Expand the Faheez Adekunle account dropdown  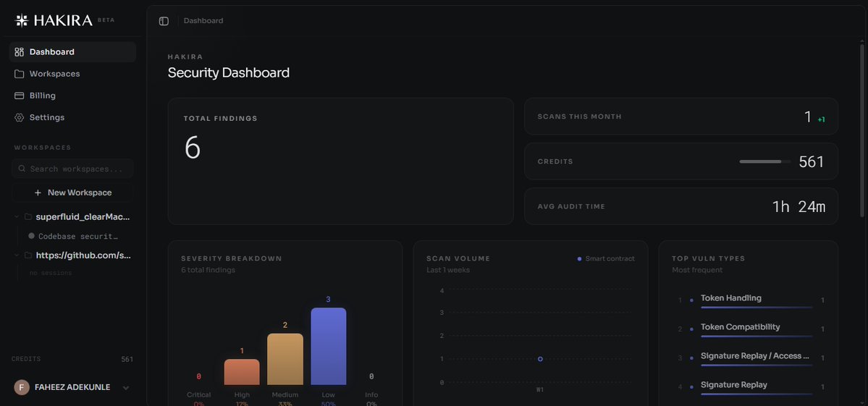coord(126,388)
